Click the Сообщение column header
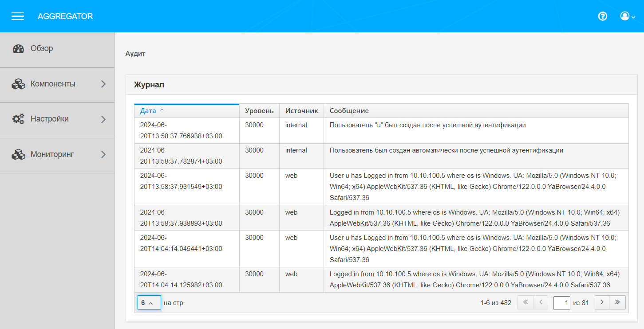This screenshot has width=644, height=329. pyautogui.click(x=349, y=111)
